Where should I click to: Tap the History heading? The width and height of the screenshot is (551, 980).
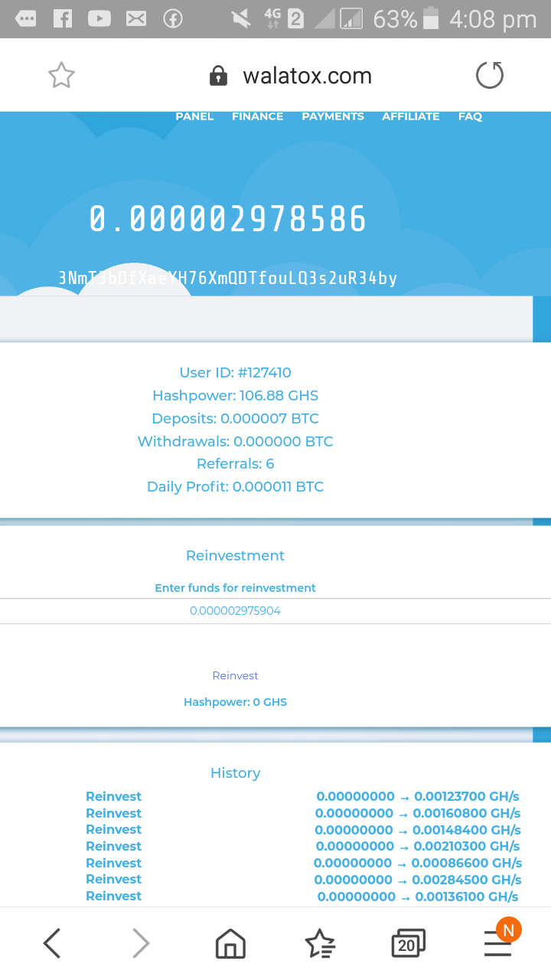pyautogui.click(x=235, y=773)
